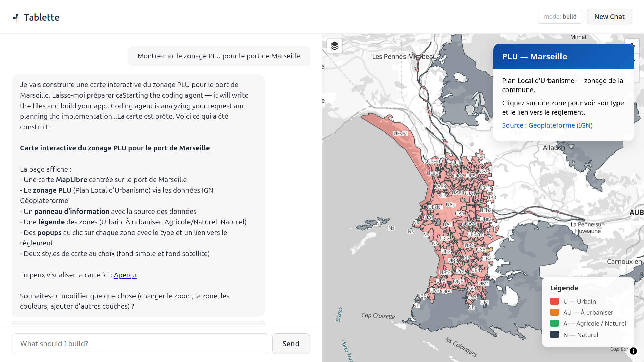Click the orange AU — À urbaniser swatch
The width and height of the screenshot is (644, 362).
coord(554,312)
